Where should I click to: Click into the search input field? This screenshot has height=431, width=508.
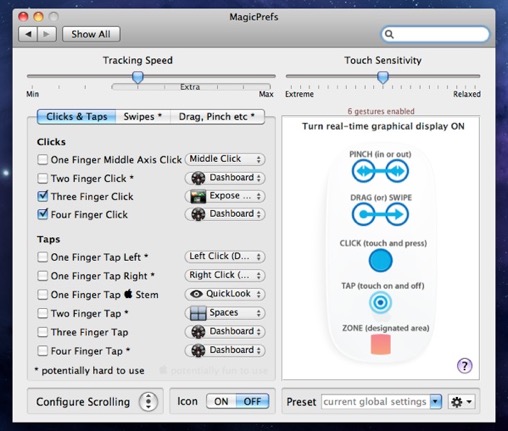(x=435, y=34)
